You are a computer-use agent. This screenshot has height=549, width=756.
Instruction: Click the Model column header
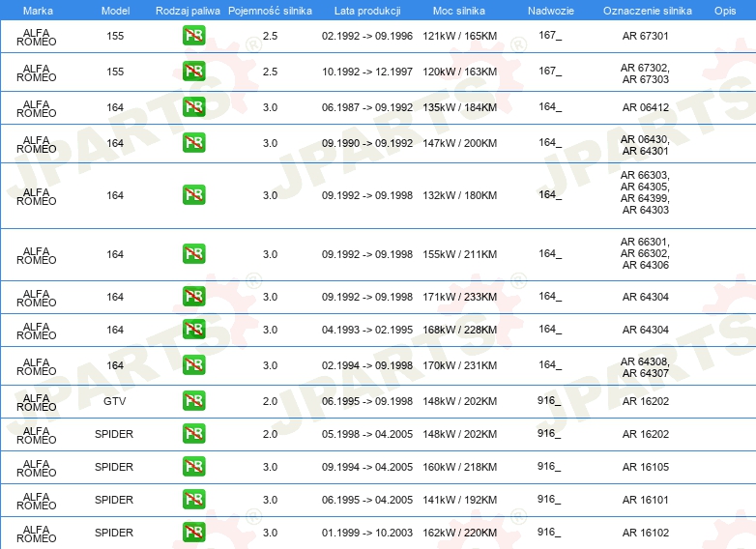(x=115, y=11)
